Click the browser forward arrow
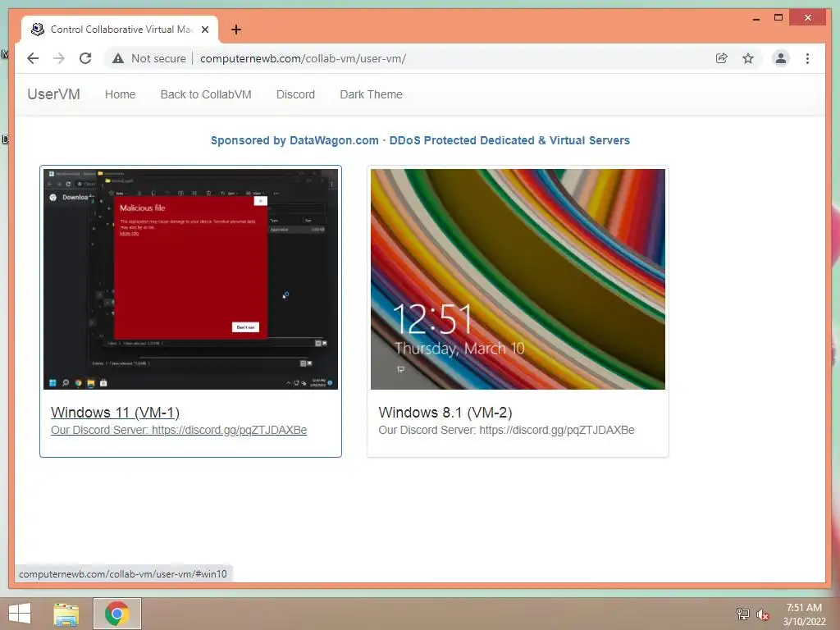 click(x=59, y=58)
